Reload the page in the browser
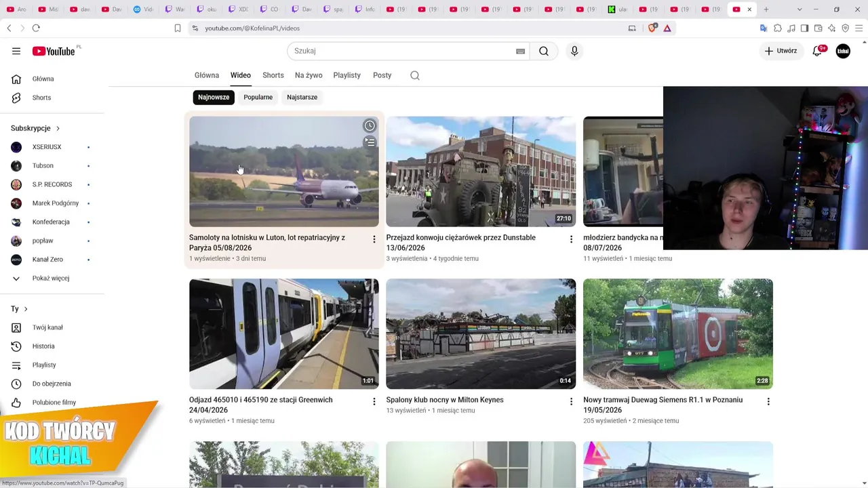 (36, 28)
